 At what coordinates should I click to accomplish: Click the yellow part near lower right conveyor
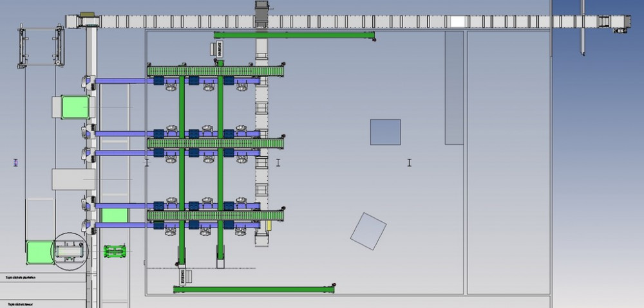[266, 226]
